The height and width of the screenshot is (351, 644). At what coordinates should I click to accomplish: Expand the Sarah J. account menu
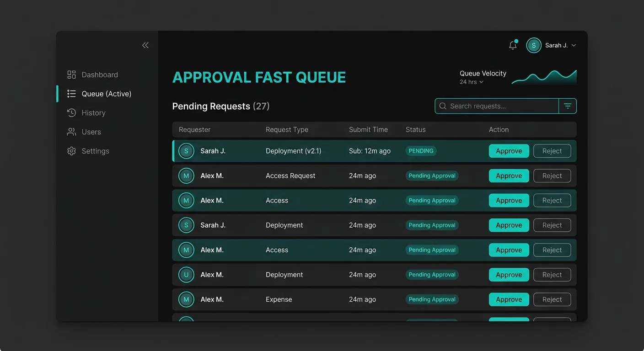(x=573, y=45)
